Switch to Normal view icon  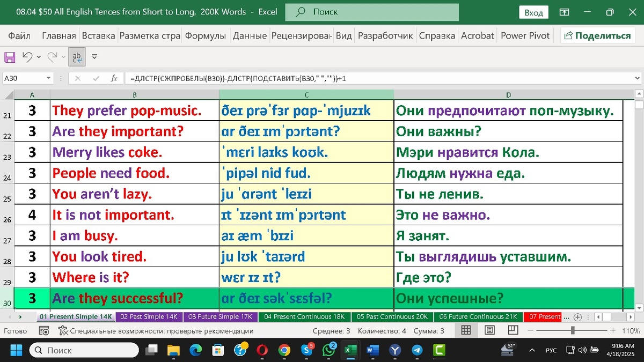466,330
